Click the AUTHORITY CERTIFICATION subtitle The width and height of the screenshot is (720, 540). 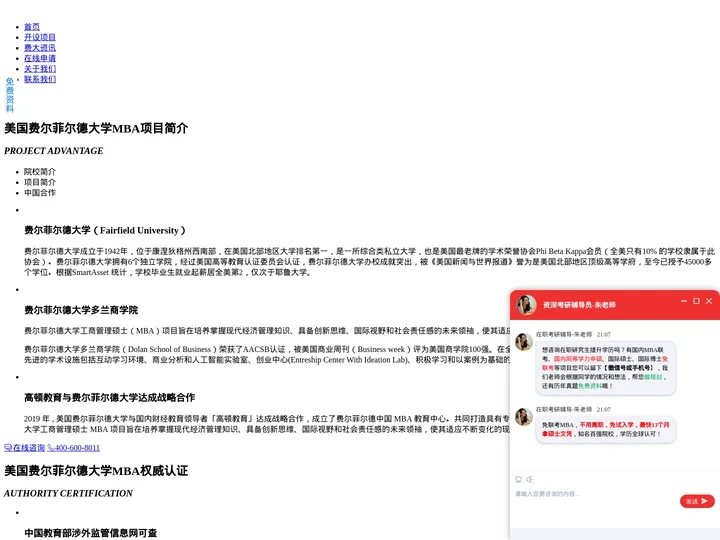68,494
